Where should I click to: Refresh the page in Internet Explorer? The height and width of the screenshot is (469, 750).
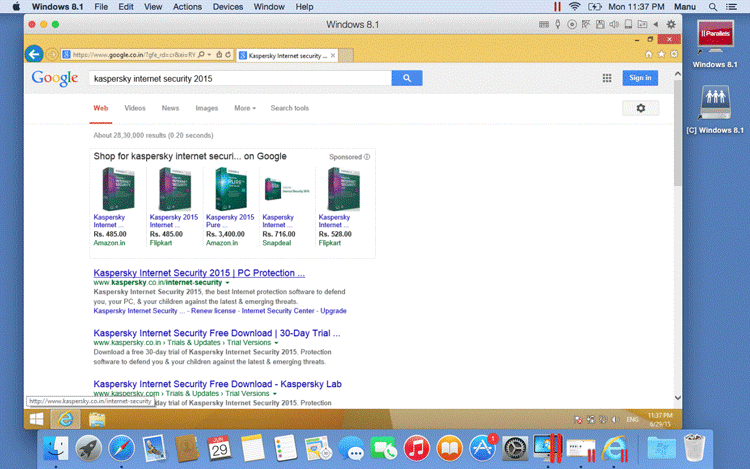[228, 55]
